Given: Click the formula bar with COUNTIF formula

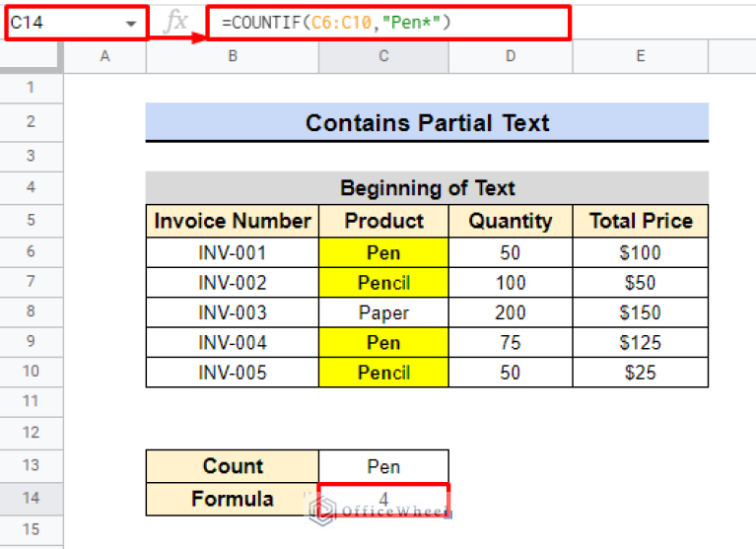Looking at the screenshot, I should [x=388, y=22].
